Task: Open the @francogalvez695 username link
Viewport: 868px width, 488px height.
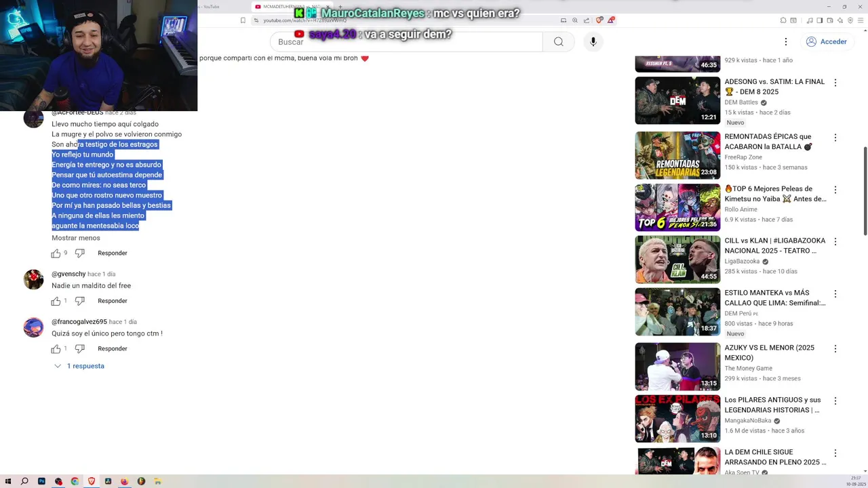Action: coord(79,322)
